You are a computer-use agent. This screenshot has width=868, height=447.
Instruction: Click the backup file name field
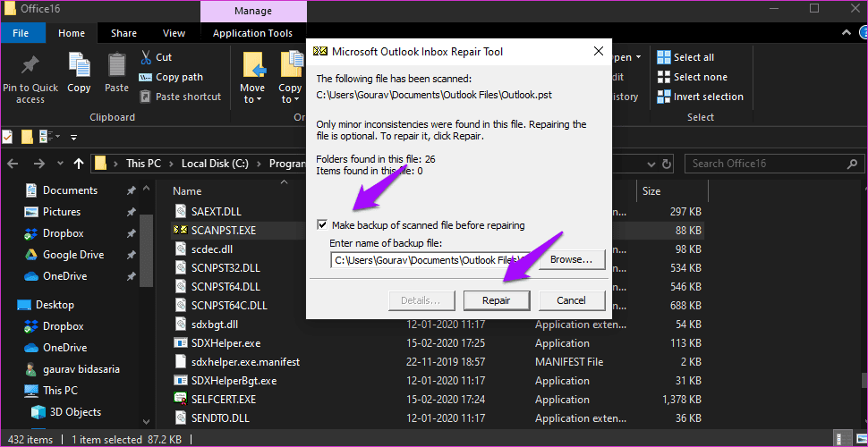click(430, 259)
